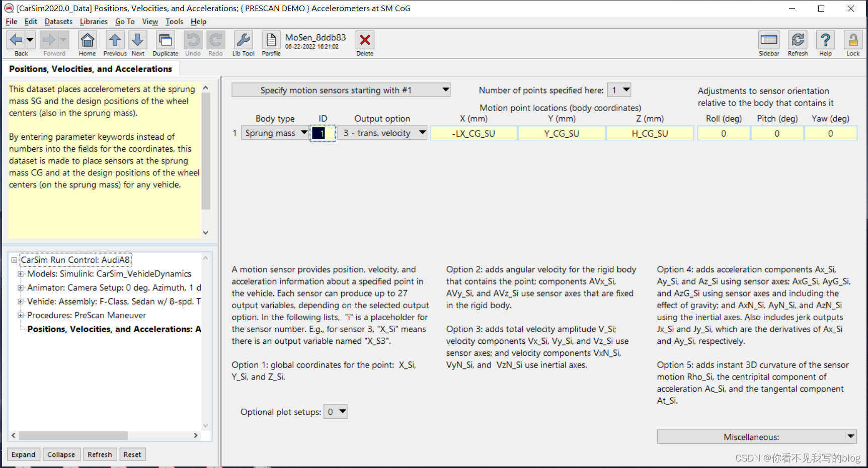Viewport: 868px width, 468px height.
Task: Click the Yaw (deg) field
Action: [x=830, y=133]
